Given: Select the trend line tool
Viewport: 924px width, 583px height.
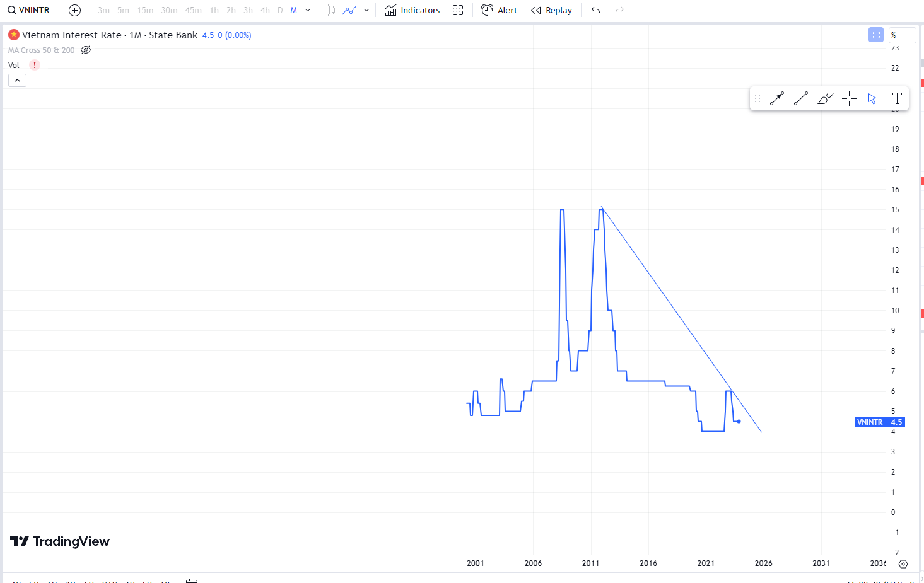Looking at the screenshot, I should tap(801, 98).
